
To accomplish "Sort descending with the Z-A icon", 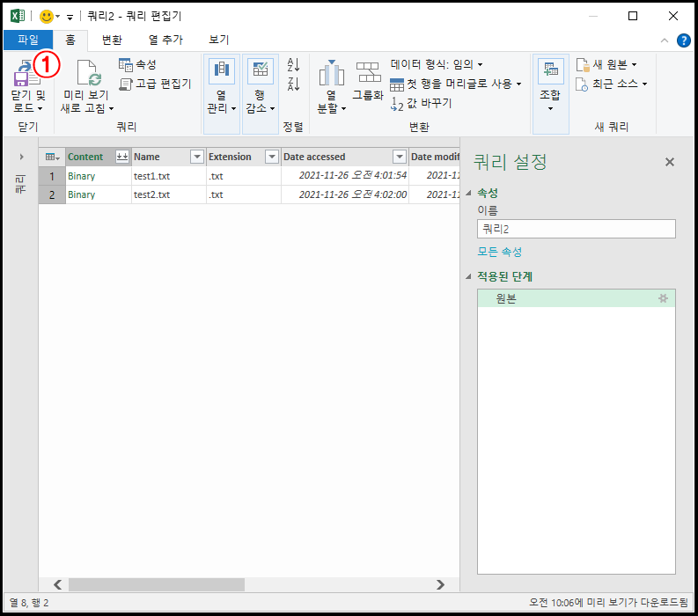I will coord(293,84).
